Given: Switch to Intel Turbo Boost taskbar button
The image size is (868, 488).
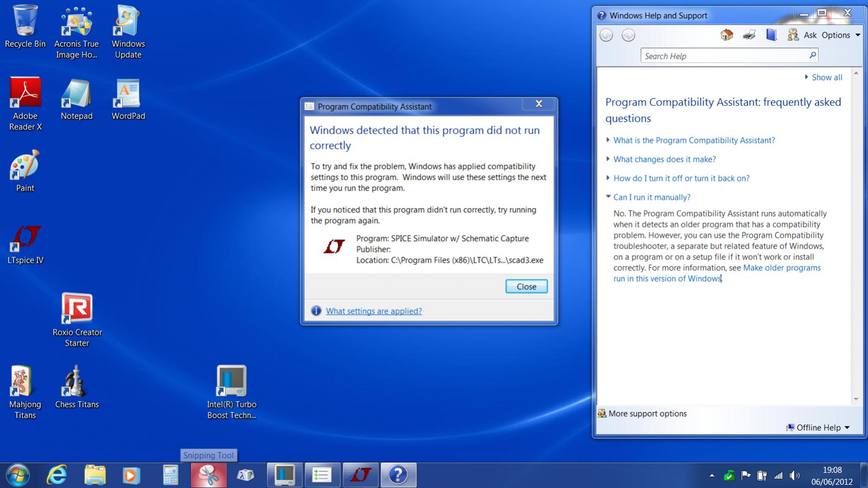Looking at the screenshot, I should pos(284,476).
